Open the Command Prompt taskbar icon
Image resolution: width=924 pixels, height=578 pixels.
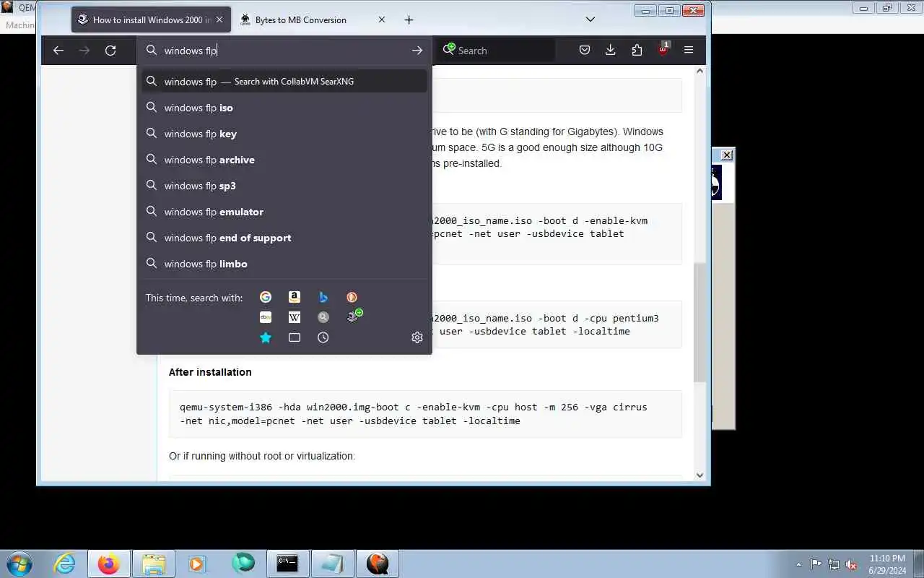click(x=287, y=564)
